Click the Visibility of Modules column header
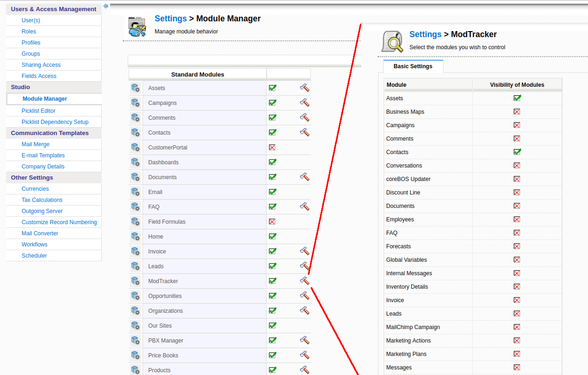 (517, 85)
